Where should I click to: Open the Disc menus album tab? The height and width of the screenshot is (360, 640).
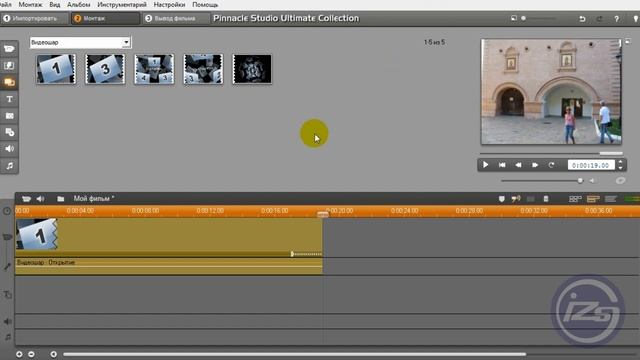[9, 132]
